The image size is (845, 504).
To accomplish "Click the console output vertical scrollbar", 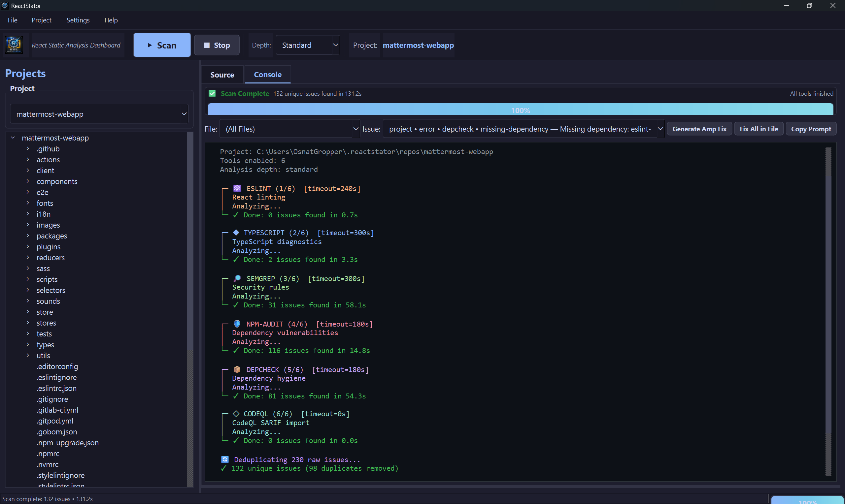I will coord(828,311).
